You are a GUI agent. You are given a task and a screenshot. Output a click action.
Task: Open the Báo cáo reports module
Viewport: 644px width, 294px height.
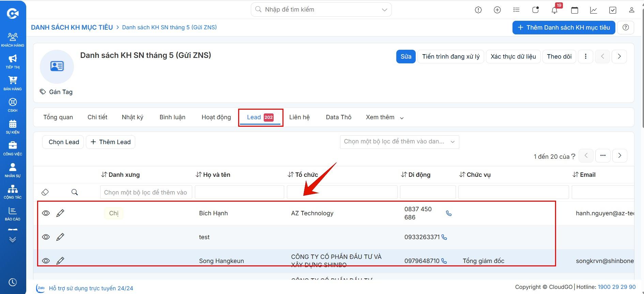click(13, 214)
